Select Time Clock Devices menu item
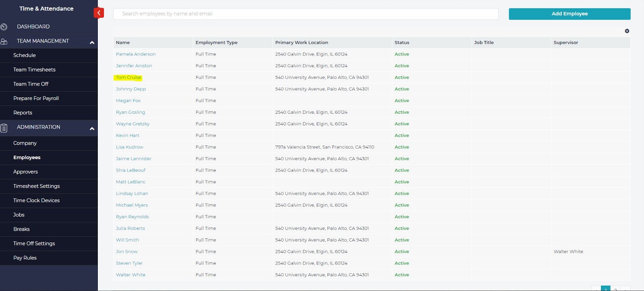This screenshot has height=291, width=644. pos(36,201)
